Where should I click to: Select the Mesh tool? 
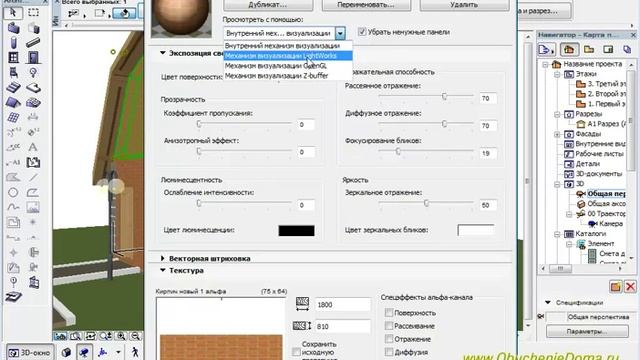click(x=33, y=102)
